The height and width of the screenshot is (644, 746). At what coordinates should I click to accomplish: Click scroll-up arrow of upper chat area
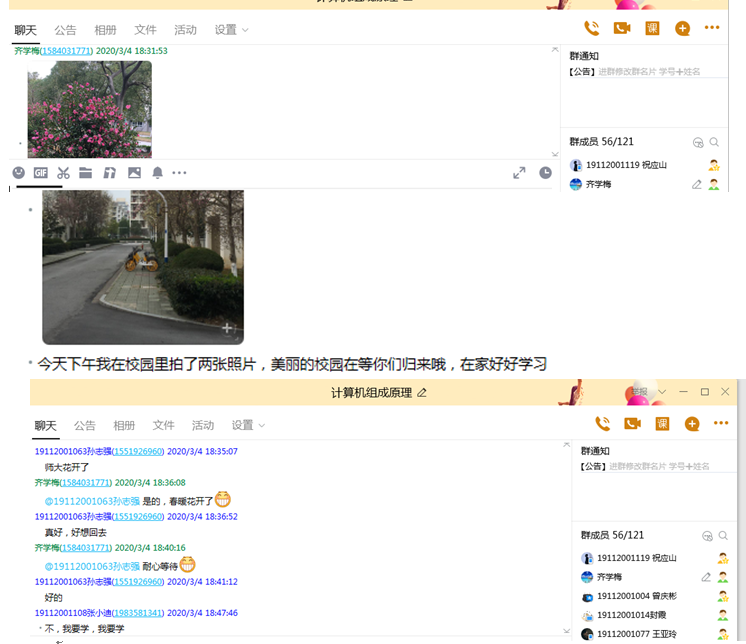[555, 49]
